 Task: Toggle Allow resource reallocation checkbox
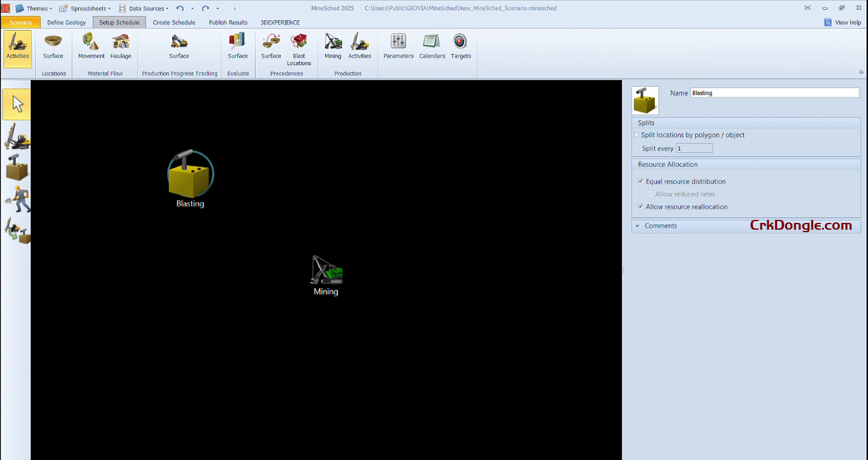click(641, 207)
